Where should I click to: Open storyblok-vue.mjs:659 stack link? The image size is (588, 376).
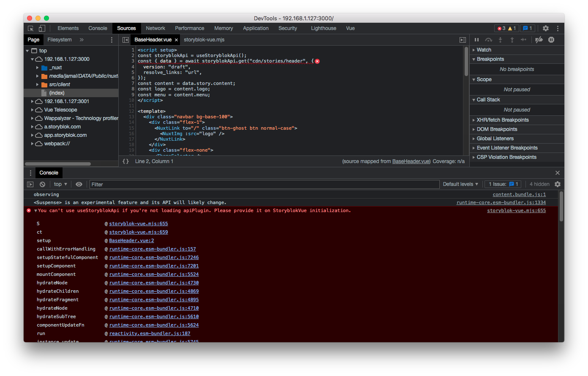coord(139,232)
